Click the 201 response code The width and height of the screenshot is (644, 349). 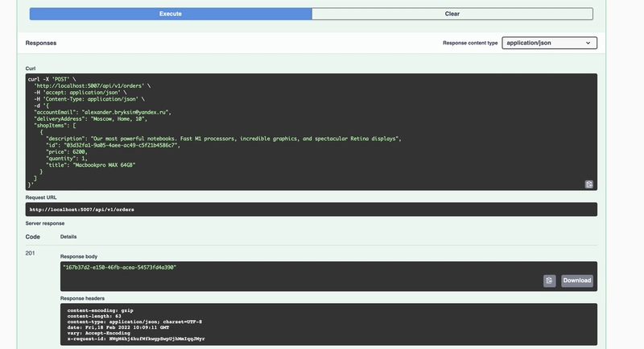tap(30, 253)
